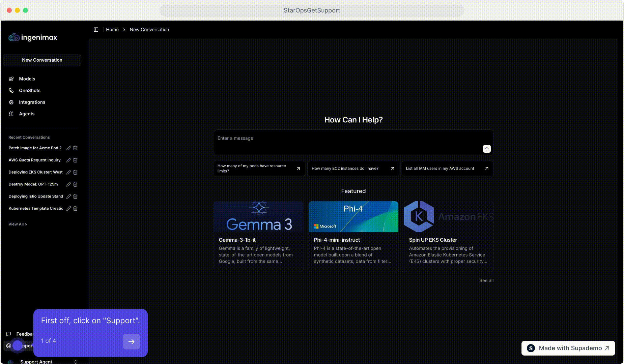Viewport: 624px width, 364px height.
Task: Click trash icon for Deploying Istio Update
Action: pyautogui.click(x=75, y=196)
